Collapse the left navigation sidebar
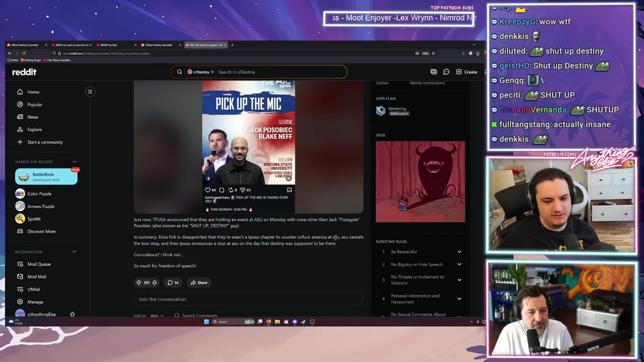 click(x=90, y=92)
